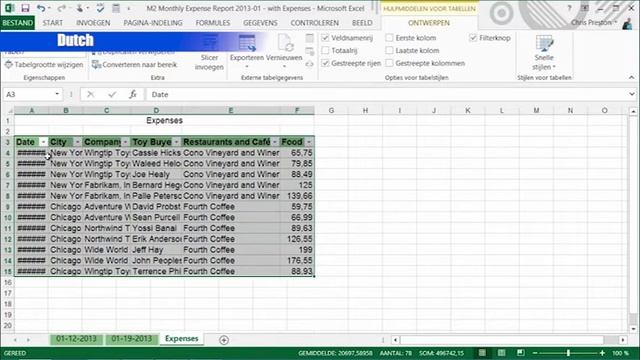Switch to the PAGINA-INDELING tab
640x360 pixels.
[153, 23]
